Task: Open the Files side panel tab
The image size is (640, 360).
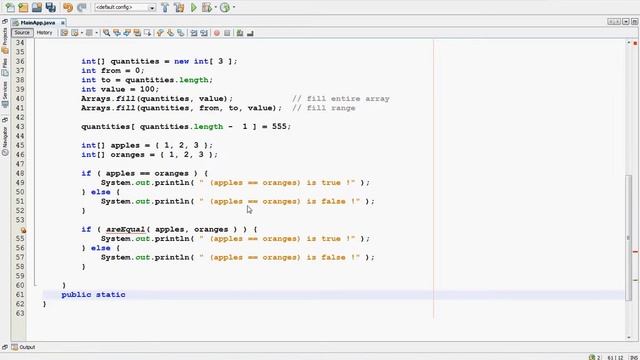Action: pos(5,67)
